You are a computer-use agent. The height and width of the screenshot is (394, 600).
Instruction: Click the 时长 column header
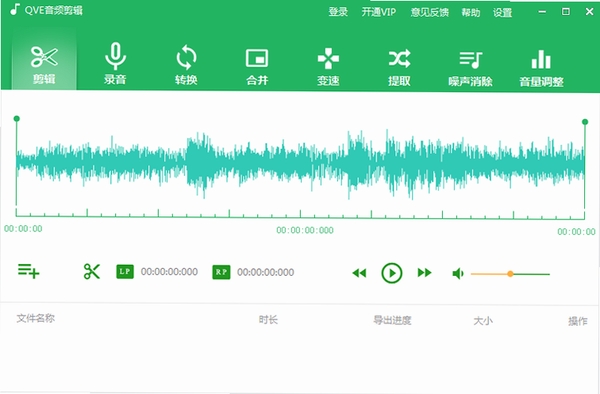[x=268, y=319]
